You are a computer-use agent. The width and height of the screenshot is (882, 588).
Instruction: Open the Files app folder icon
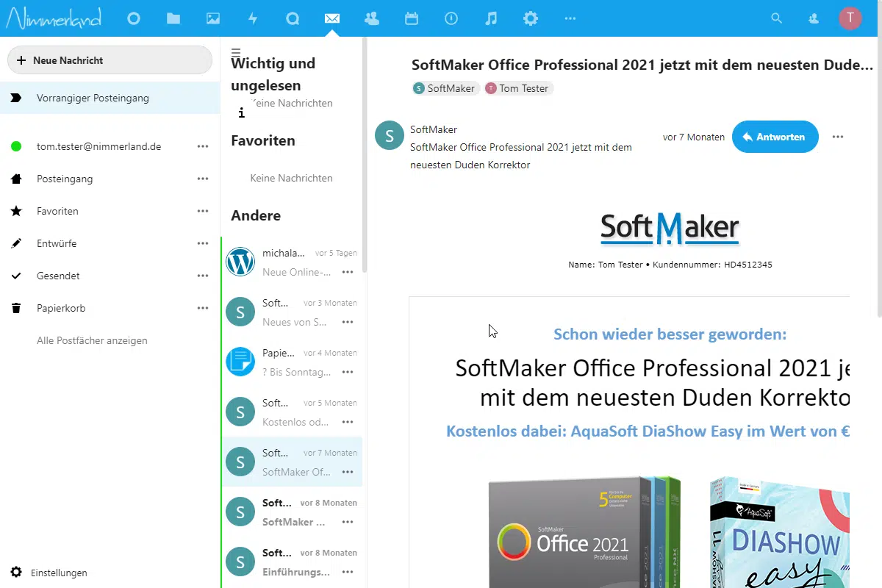pos(173,18)
